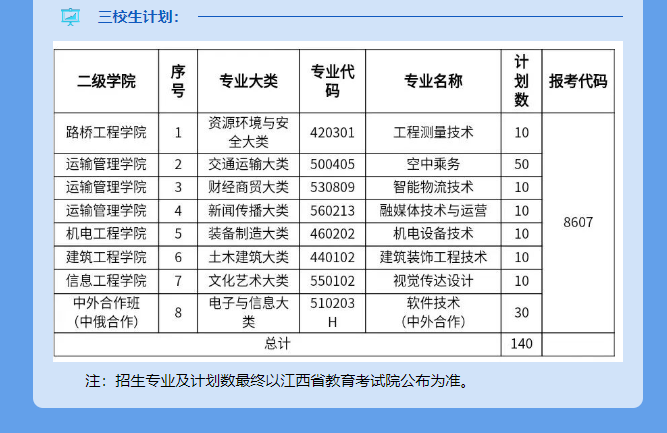Click major code 420301
Image resolution: width=667 pixels, height=433 pixels.
pyautogui.click(x=332, y=133)
